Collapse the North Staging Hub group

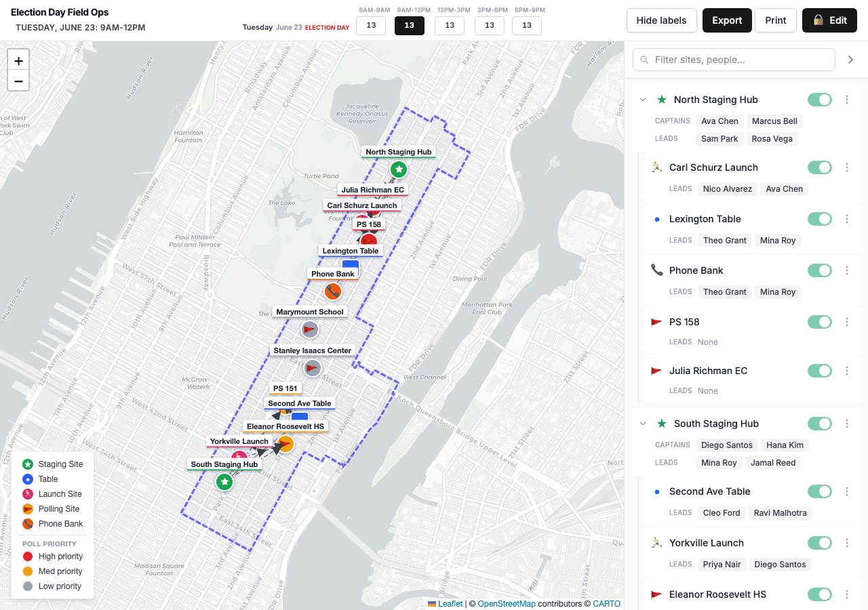click(x=643, y=100)
